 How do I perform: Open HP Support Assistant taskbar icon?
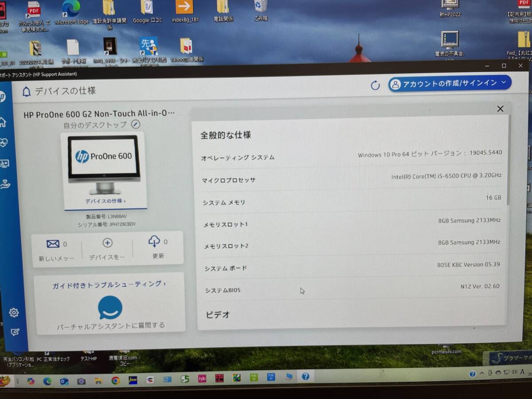click(305, 376)
